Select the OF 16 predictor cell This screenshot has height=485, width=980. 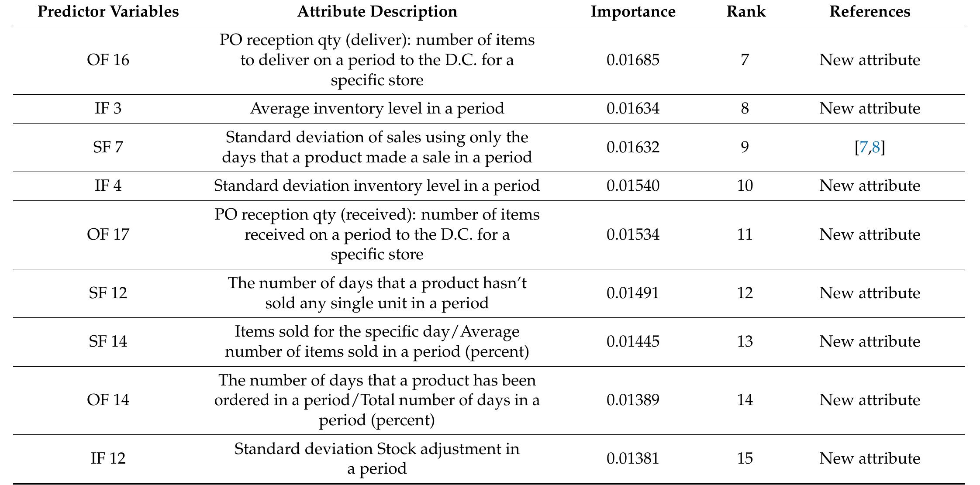point(108,60)
